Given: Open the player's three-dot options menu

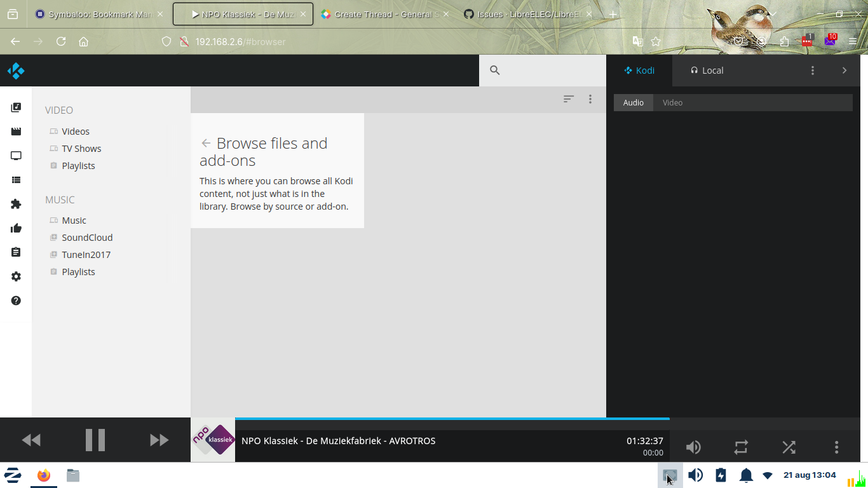Looking at the screenshot, I should click(836, 447).
